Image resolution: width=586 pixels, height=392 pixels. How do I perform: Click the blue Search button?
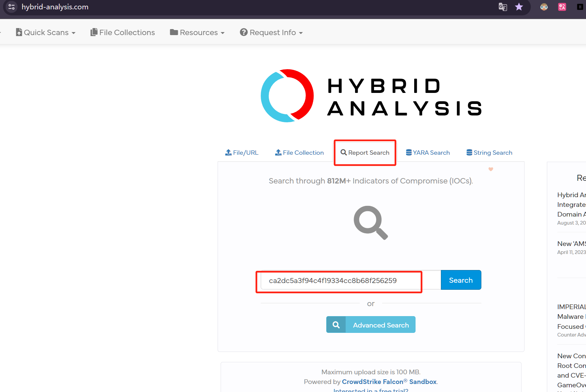(x=461, y=280)
